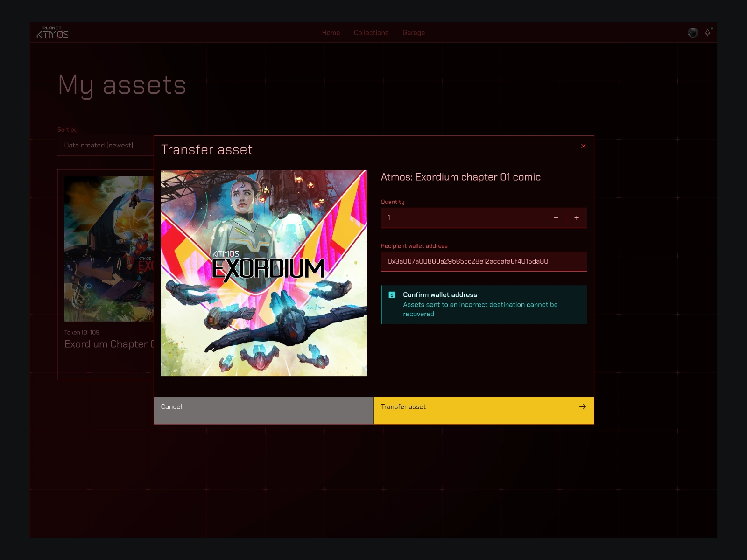747x560 pixels.
Task: Open the Date created (newest) sort dropdown
Action: pos(106,146)
